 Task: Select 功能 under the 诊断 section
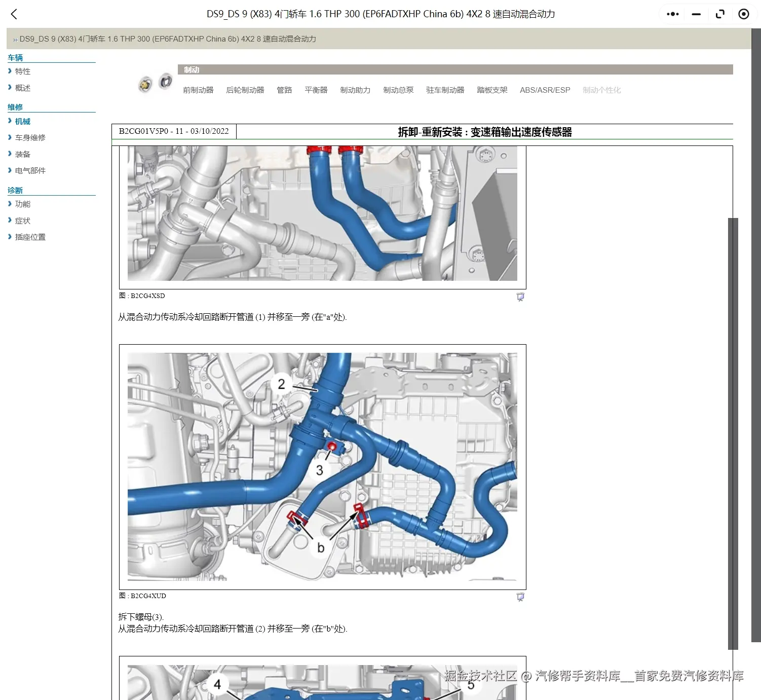[22, 204]
